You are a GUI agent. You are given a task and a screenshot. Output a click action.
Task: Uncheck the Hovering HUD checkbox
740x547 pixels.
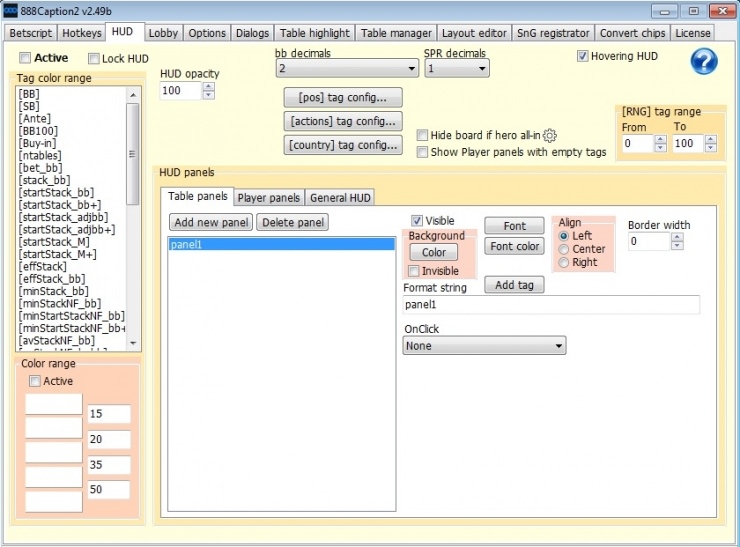tap(582, 56)
